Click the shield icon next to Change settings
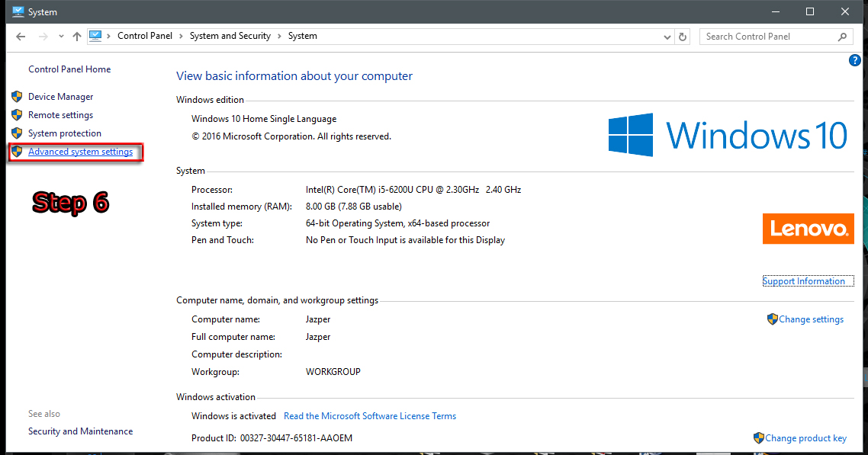Image resolution: width=868 pixels, height=455 pixels. (x=773, y=319)
